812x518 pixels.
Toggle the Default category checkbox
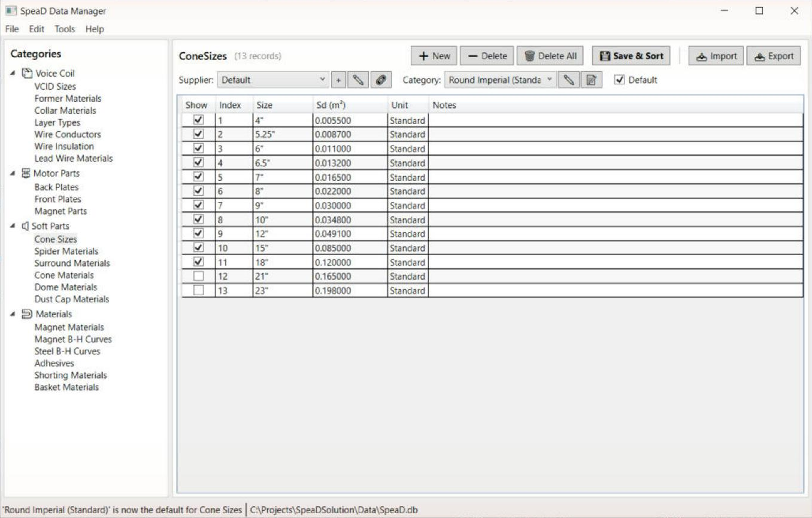click(x=620, y=80)
